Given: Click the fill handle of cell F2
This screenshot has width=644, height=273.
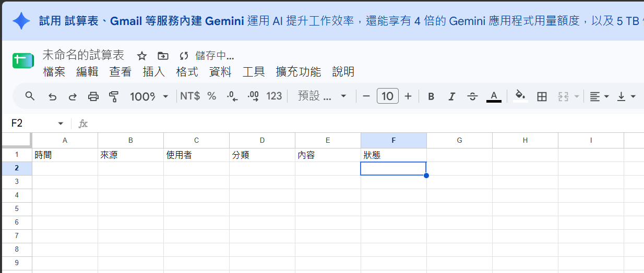Looking at the screenshot, I should click(426, 176).
